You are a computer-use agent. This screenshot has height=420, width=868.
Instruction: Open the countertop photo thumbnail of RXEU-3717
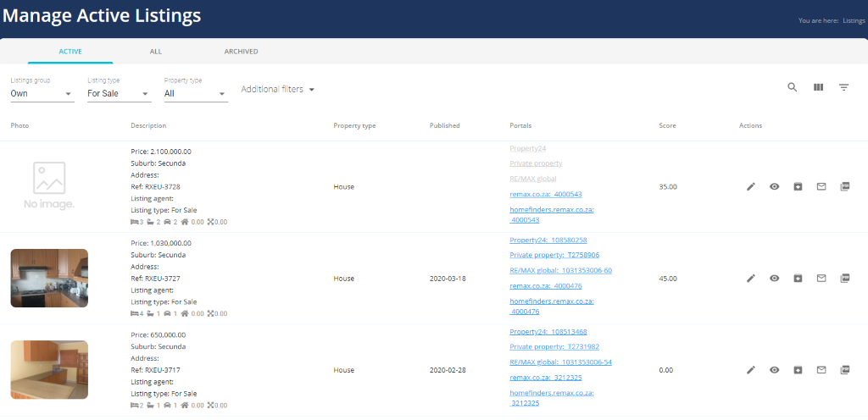click(x=49, y=370)
